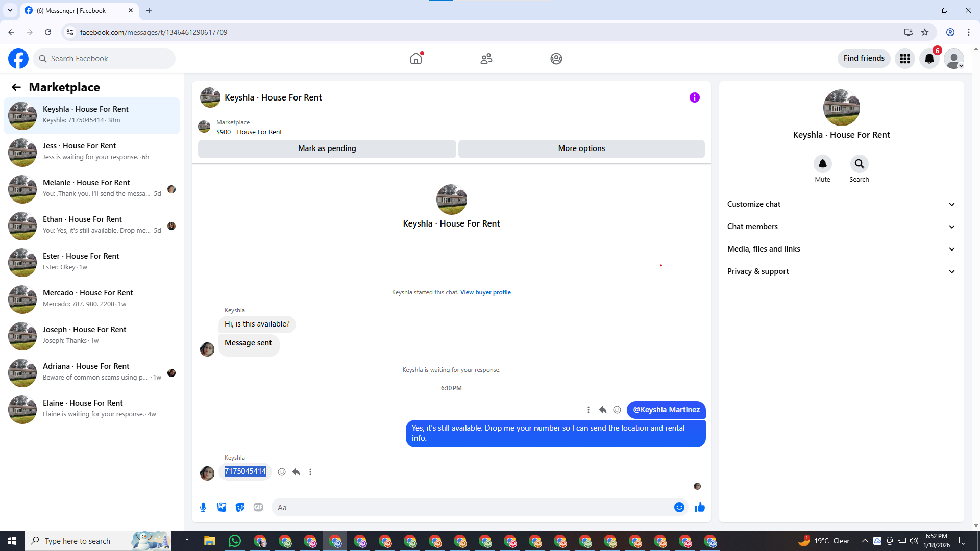
Task: Expand the Media, files and links section
Action: [841, 249]
